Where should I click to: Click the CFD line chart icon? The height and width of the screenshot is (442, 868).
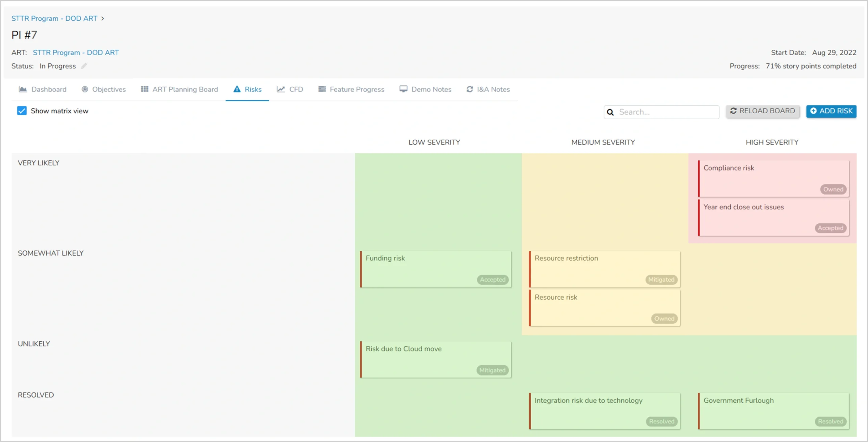(281, 89)
